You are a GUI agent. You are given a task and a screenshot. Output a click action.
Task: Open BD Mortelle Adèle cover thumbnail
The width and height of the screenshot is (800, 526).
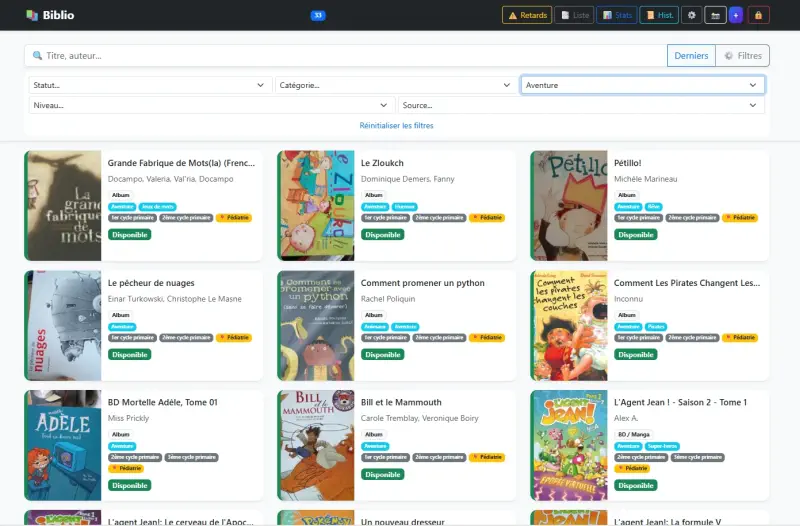click(64, 445)
